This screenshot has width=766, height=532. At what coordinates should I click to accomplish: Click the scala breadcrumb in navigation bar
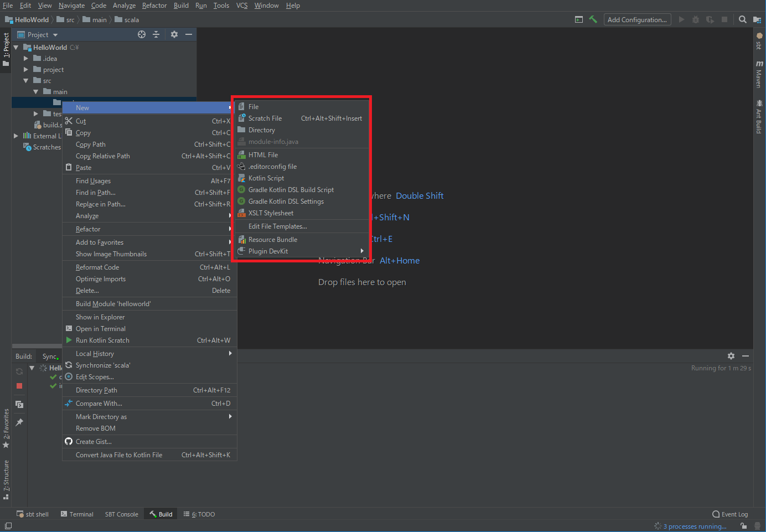tap(127, 20)
